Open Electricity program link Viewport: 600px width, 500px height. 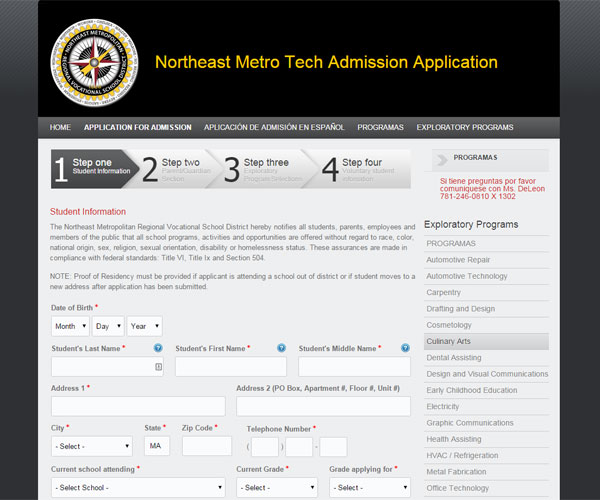pyautogui.click(x=442, y=407)
